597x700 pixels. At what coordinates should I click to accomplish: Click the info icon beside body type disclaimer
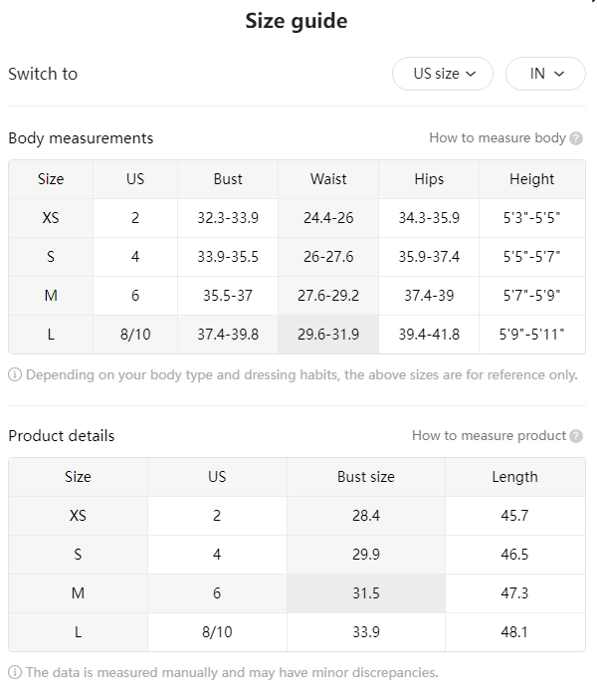[x=15, y=374]
